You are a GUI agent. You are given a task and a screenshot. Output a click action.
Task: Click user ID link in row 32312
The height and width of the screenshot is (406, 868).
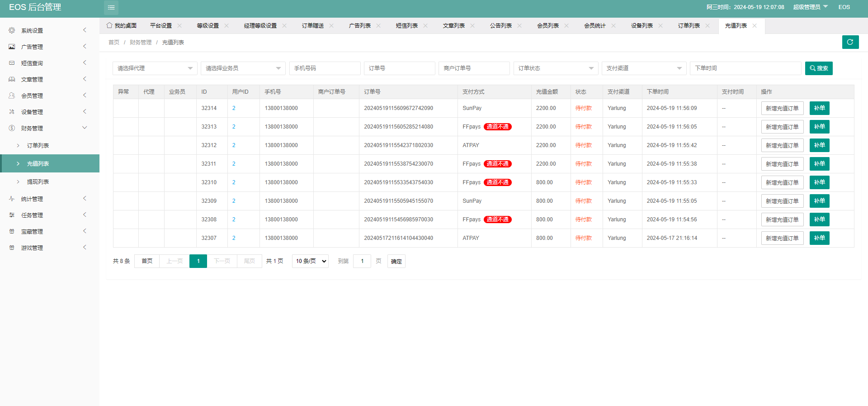point(234,145)
